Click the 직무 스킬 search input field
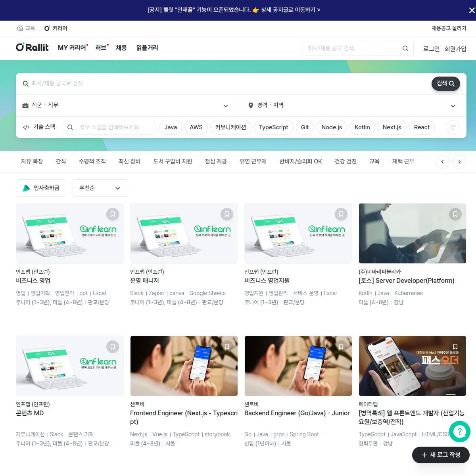The width and height of the screenshot is (476, 476). [x=113, y=127]
